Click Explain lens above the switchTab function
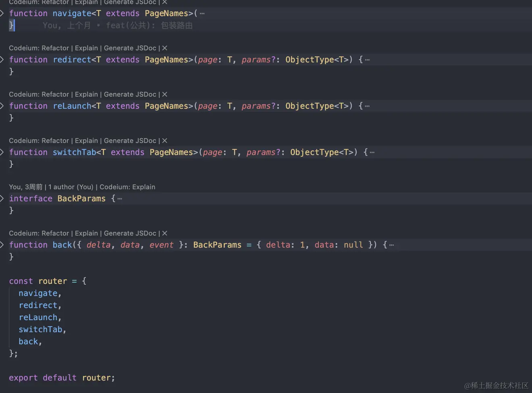 (x=86, y=141)
